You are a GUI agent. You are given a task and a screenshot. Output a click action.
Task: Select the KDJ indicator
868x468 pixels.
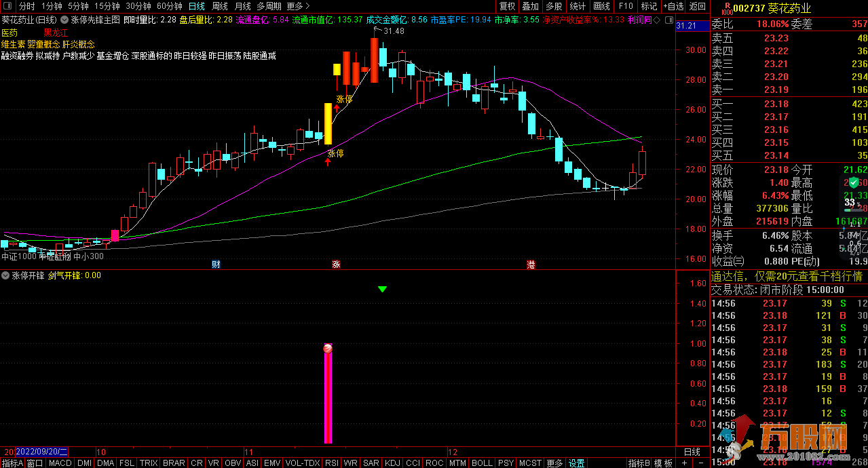(392, 463)
